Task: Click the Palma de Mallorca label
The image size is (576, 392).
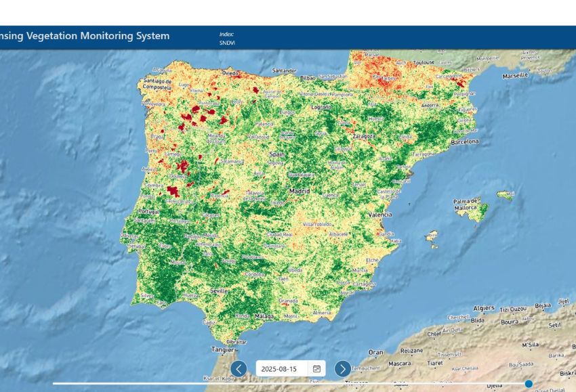Action: click(466, 204)
